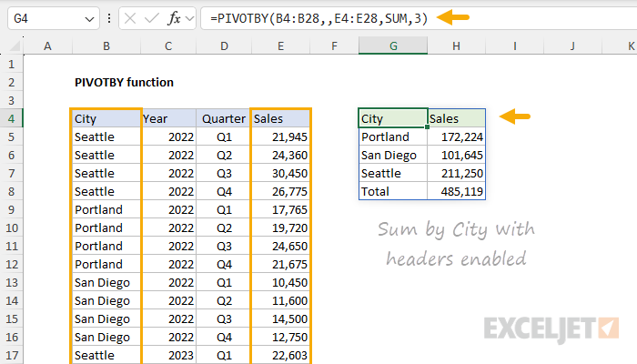Select row 1 header
637x364 pixels.
(x=11, y=65)
